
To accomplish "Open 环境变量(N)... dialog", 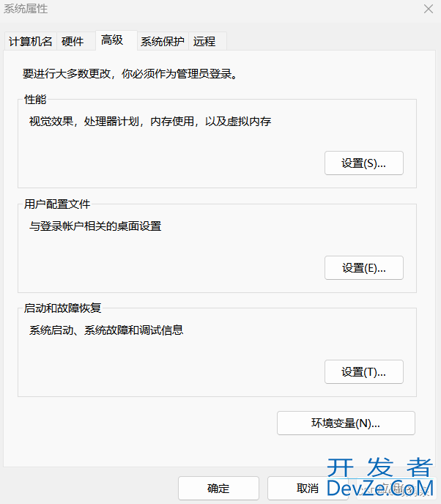I will [346, 423].
